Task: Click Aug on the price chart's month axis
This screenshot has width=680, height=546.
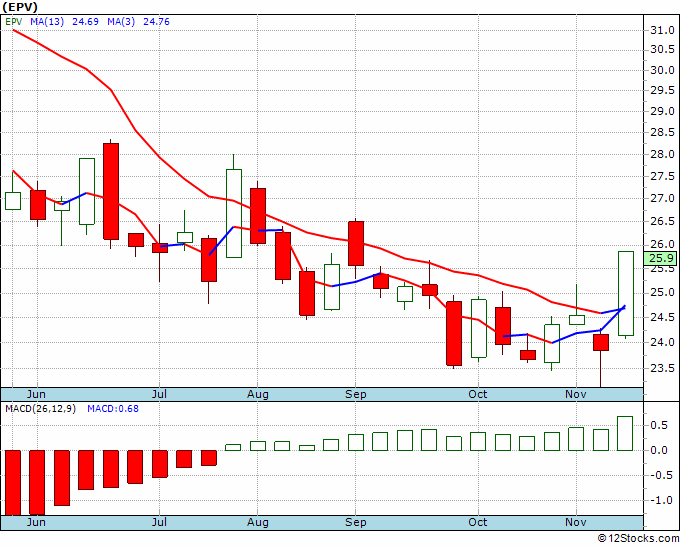Action: (x=258, y=395)
